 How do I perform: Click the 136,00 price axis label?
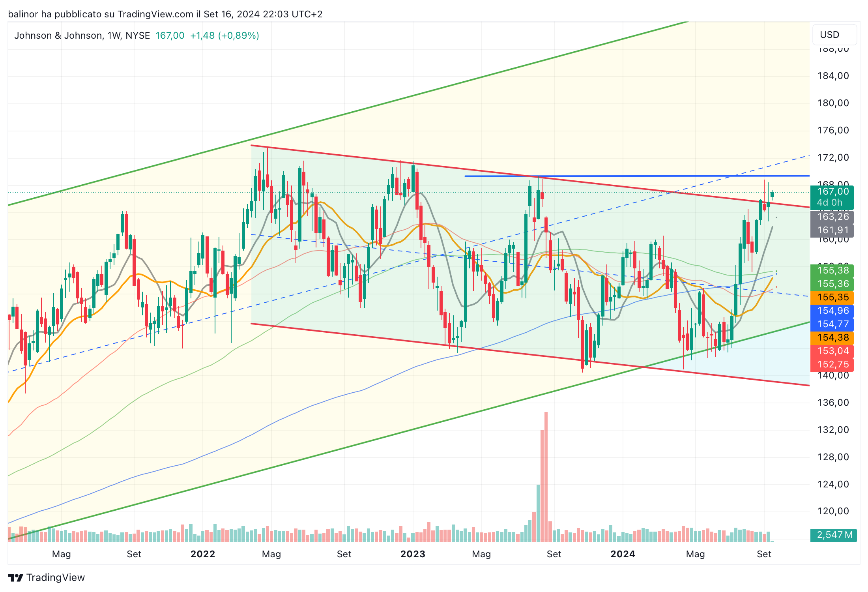[833, 403]
